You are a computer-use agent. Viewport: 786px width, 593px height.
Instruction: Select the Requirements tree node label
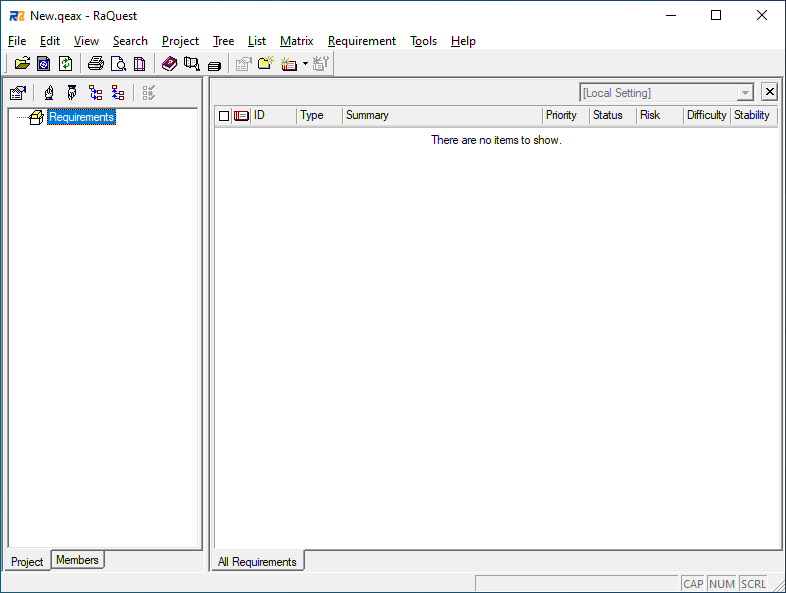[81, 117]
